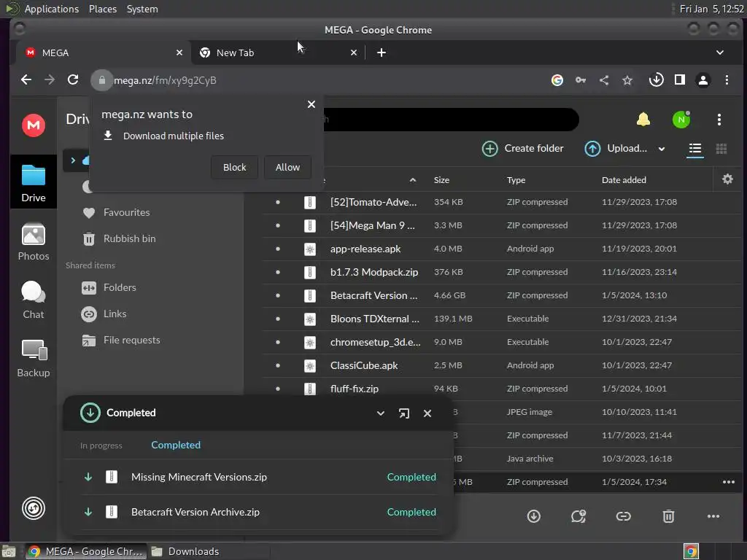This screenshot has width=747, height=560.
Task: Click the transfers circular icon in sidebar
Action: [34, 508]
